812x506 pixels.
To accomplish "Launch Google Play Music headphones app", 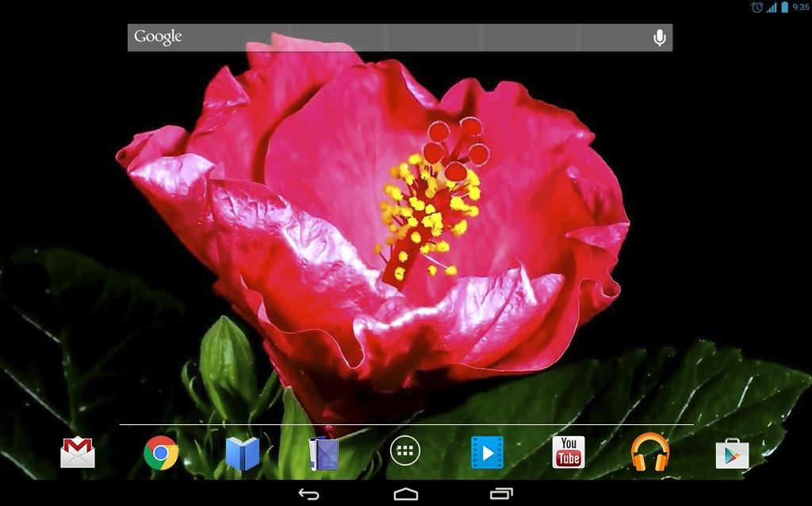I will coord(650,452).
